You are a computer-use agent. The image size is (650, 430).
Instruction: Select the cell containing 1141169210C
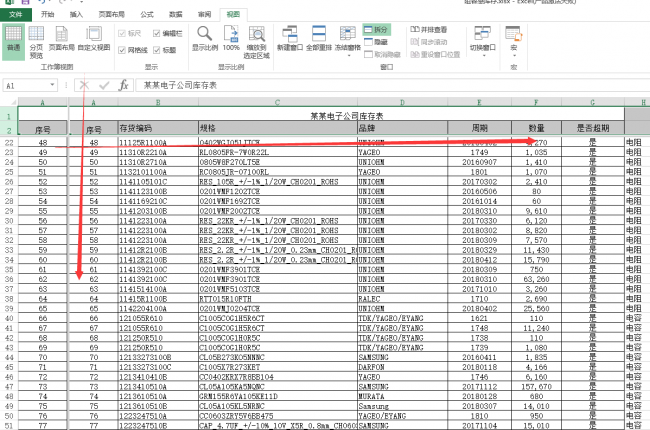click(x=158, y=201)
